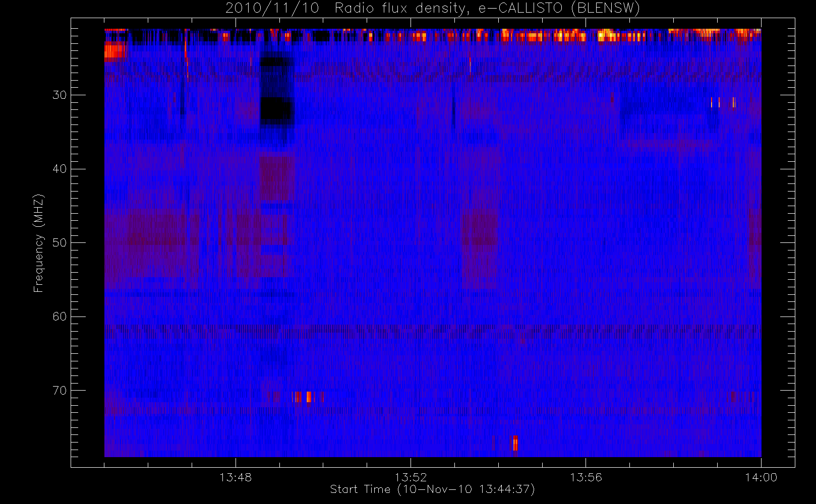Click the red patch at top-left of spectrogram
This screenshot has height=504, width=816.
click(115, 51)
